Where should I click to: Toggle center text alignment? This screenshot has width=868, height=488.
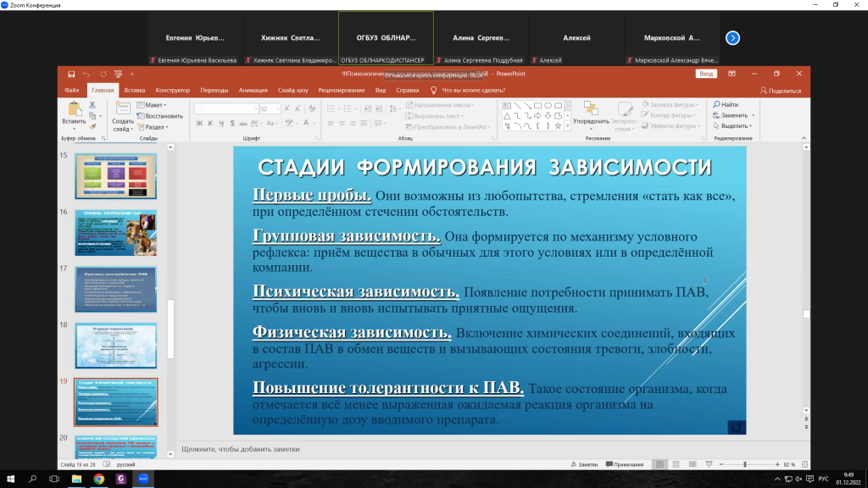[342, 124]
